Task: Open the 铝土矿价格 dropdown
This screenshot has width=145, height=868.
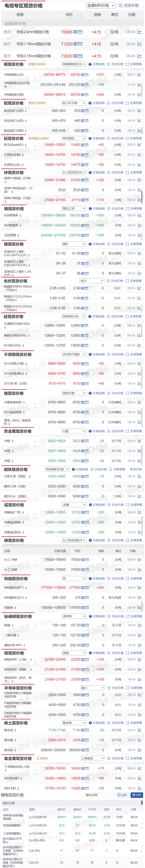Action: coord(74,103)
